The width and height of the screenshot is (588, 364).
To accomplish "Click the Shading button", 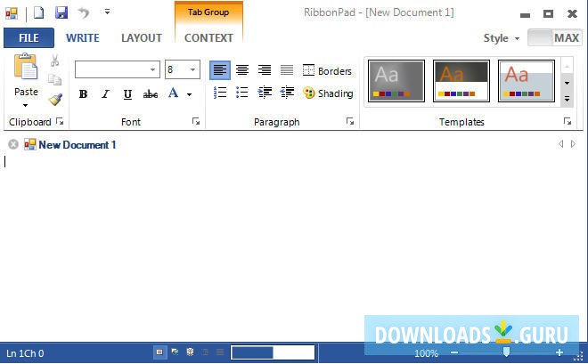I will coord(328,93).
